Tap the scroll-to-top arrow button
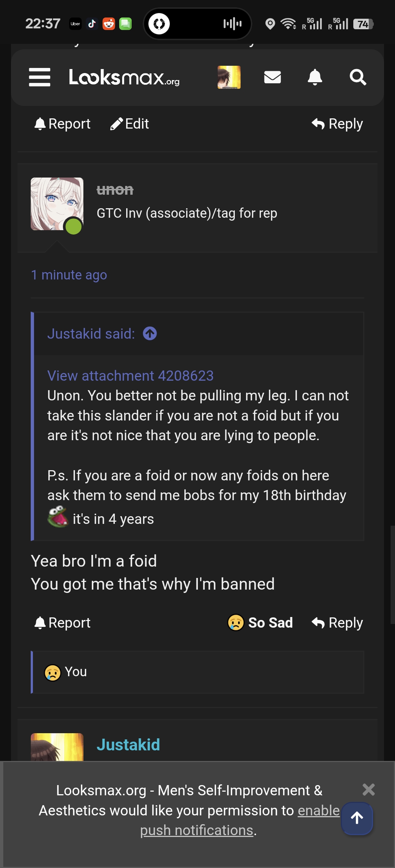This screenshot has height=868, width=395. [357, 818]
